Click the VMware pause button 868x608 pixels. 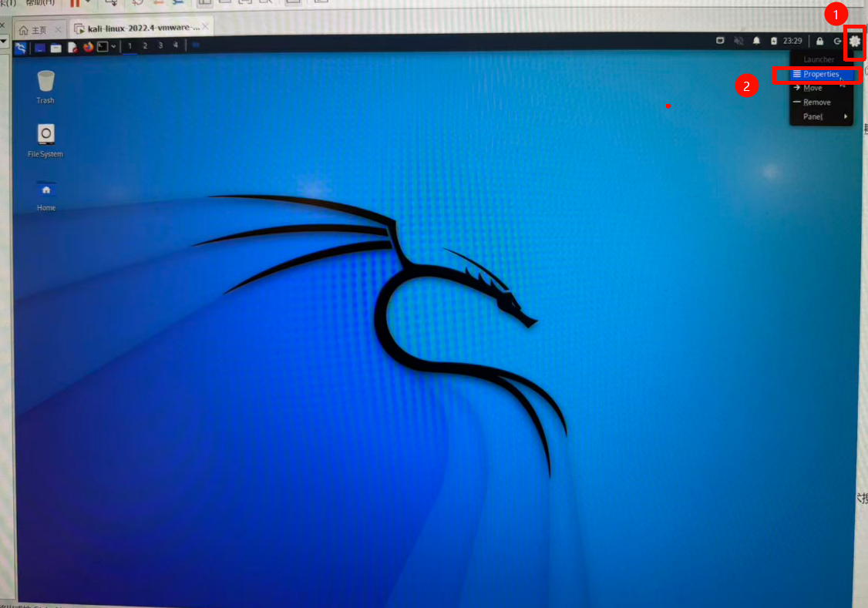click(75, 3)
